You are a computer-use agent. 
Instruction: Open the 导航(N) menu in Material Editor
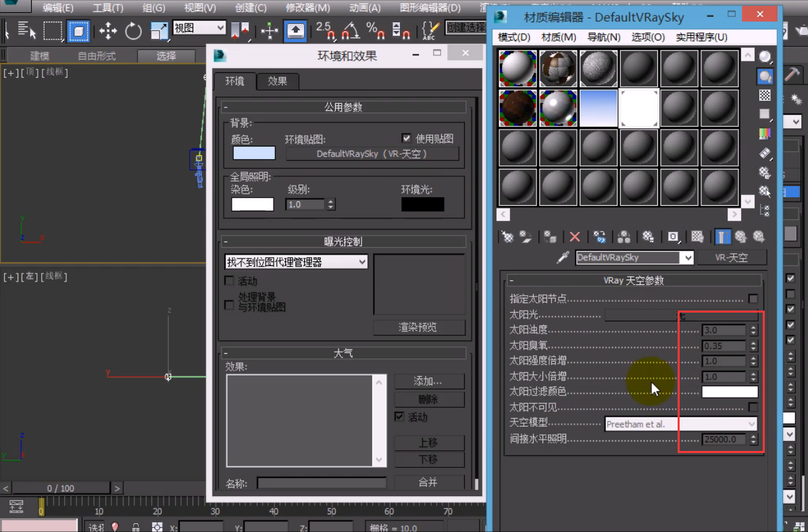click(603, 37)
